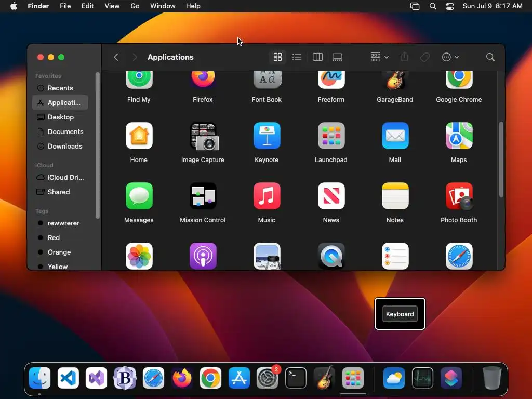Click the Finder content vertical scrollbar

[501, 159]
